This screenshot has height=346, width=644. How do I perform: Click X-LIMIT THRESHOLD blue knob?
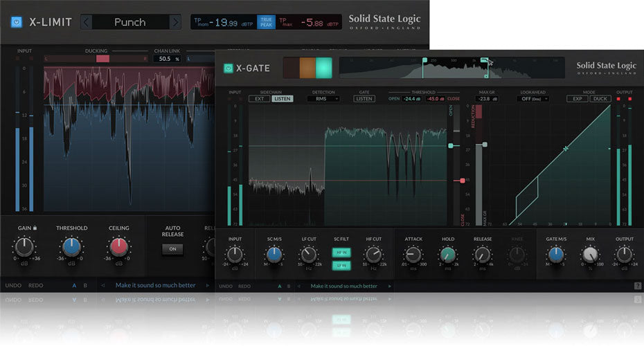coord(71,246)
